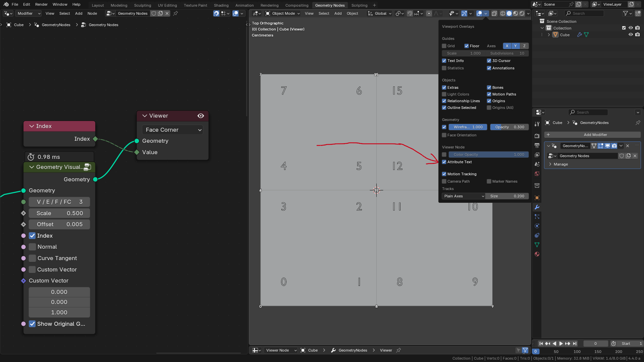This screenshot has height=362, width=644.
Task: Open the Window menu
Action: tap(60, 4)
